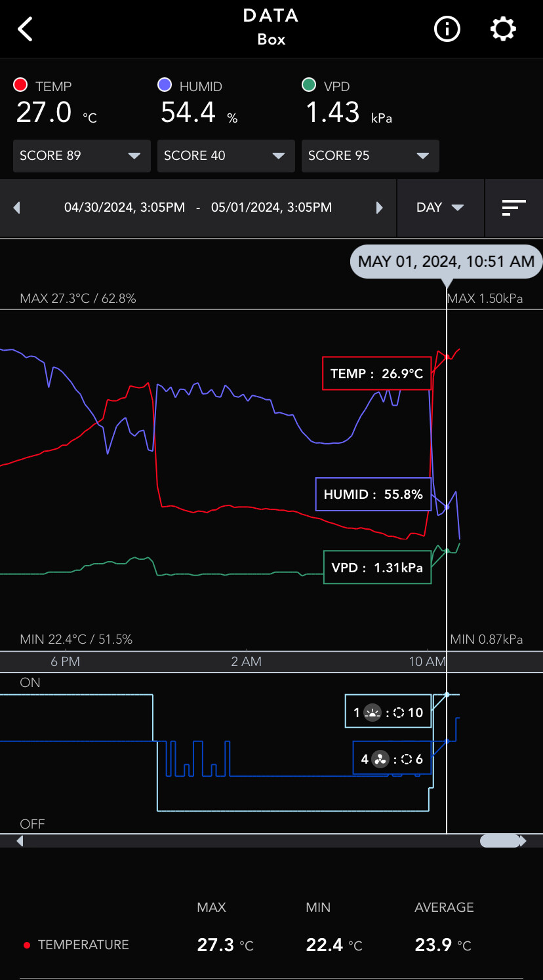Toggle the red TEMP series indicator
The width and height of the screenshot is (543, 980).
20,85
